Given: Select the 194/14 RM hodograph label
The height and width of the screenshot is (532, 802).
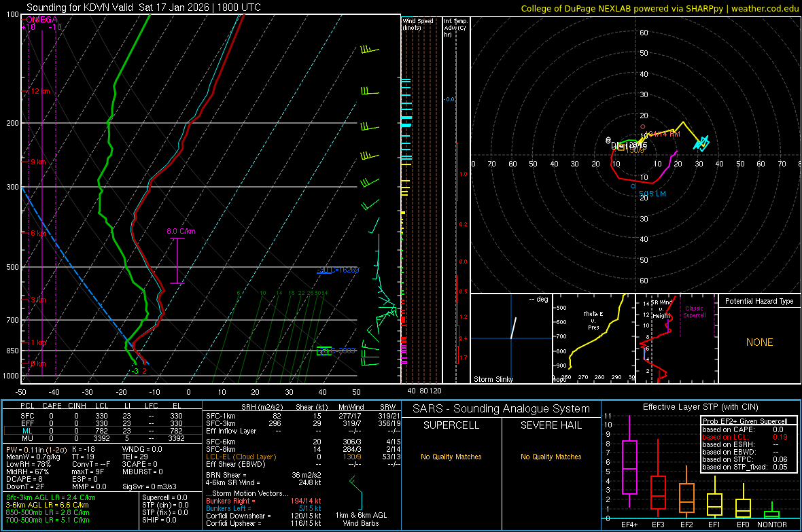Looking at the screenshot, I should point(663,134).
